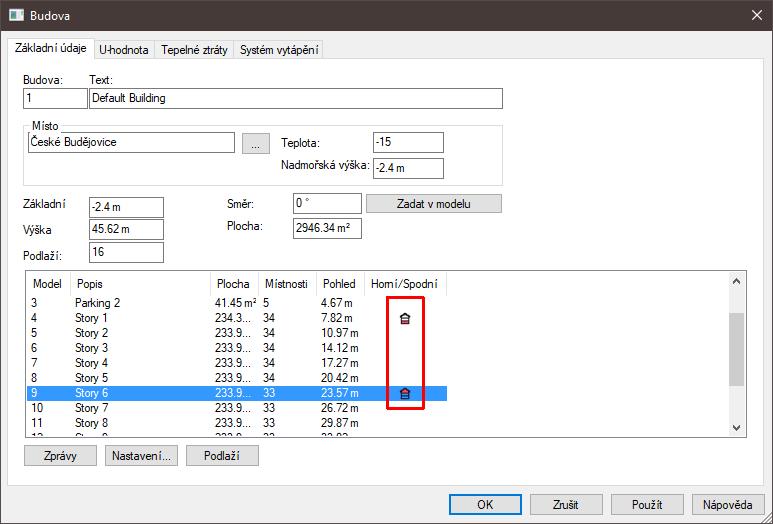Viewport: 773px width, 524px height.
Task: Click the Plocha column header
Action: 235,284
